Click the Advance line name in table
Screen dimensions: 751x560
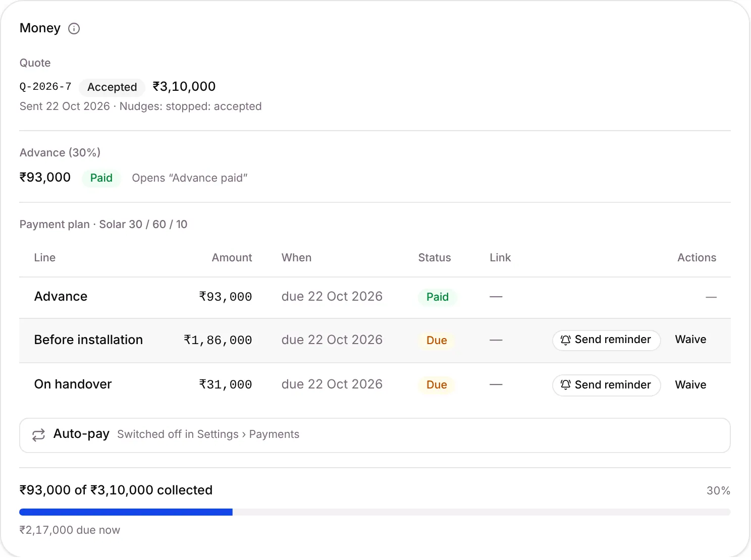click(x=61, y=297)
